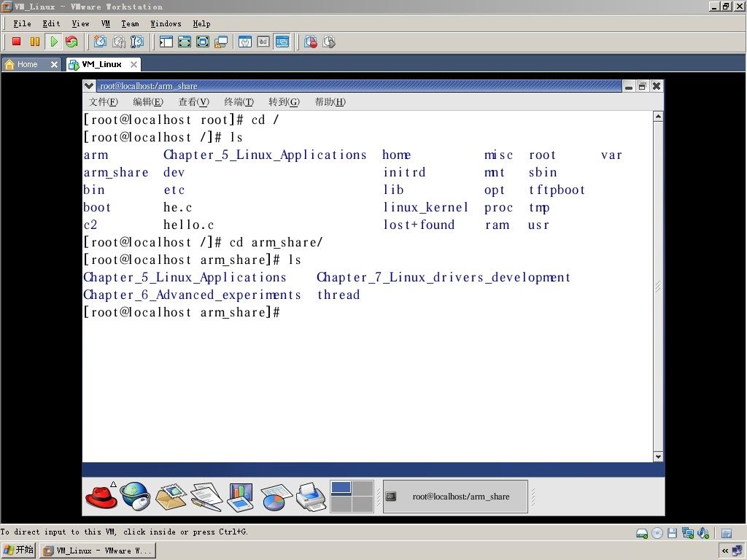The width and height of the screenshot is (747, 560).
Task: Click the floppy drive status icon
Action: 672,533
